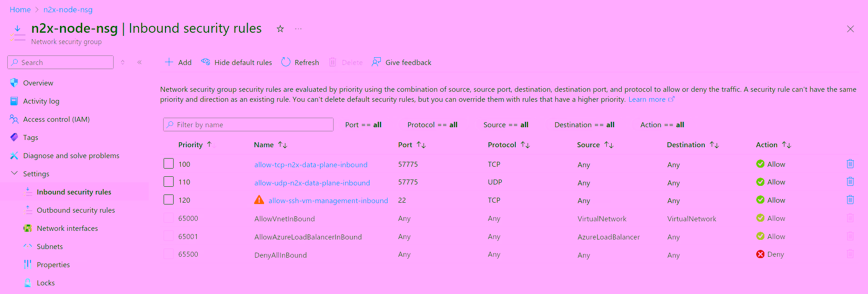Sort rules by Name column
This screenshot has width=868, height=294.
pyautogui.click(x=270, y=145)
